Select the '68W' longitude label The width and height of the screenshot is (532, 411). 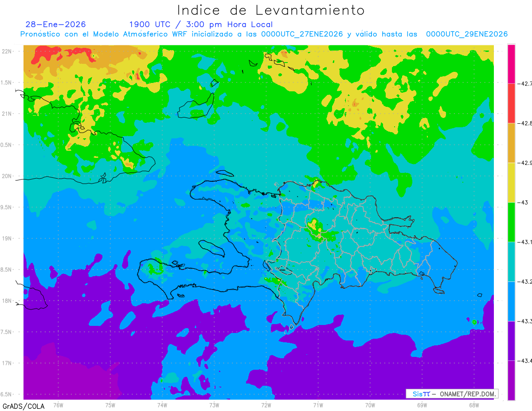474,405
